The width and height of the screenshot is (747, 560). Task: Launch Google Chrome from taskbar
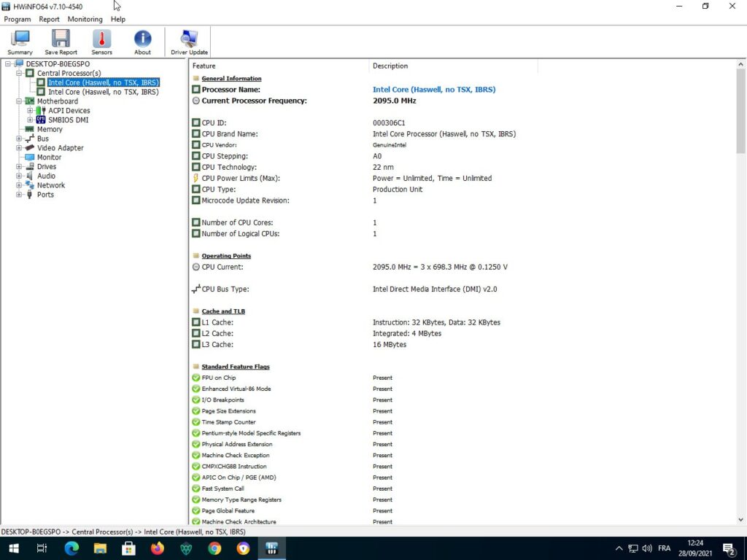click(x=214, y=548)
